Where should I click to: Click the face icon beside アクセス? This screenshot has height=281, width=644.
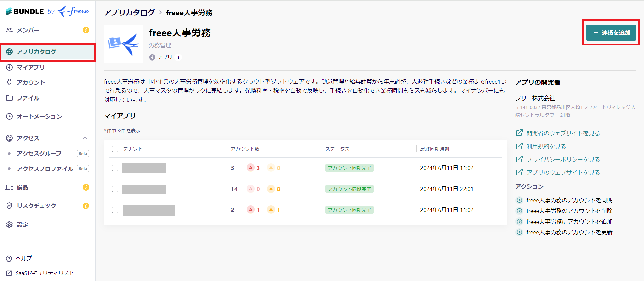9,138
